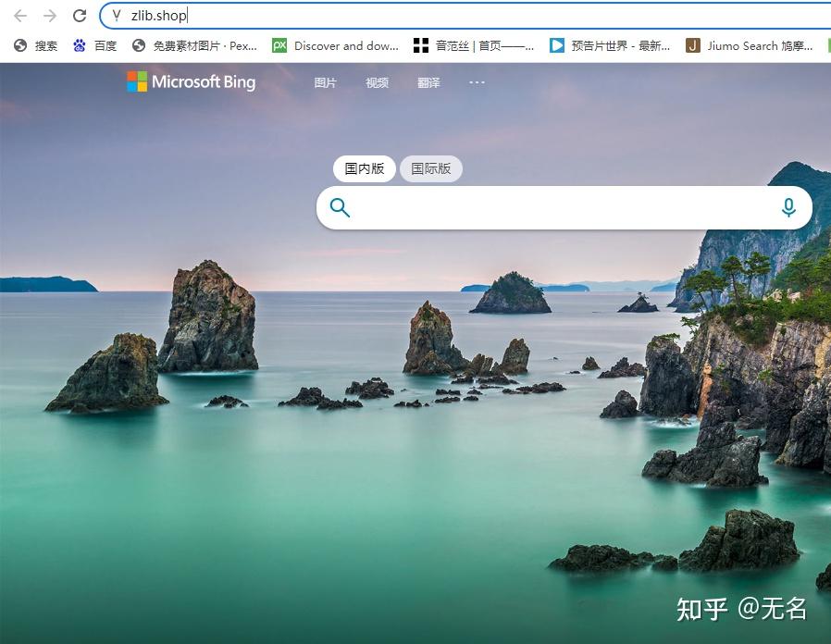Click the 音范丝 bookmark grid icon

[420, 45]
